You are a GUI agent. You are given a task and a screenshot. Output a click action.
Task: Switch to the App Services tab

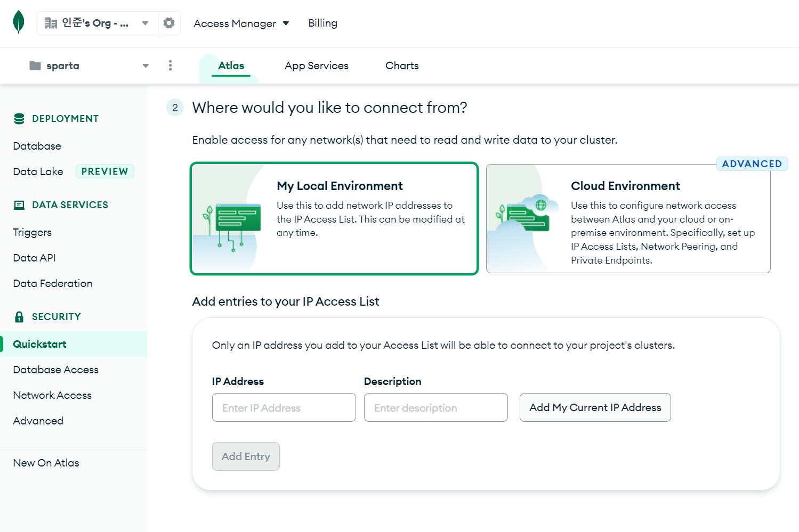(x=317, y=66)
